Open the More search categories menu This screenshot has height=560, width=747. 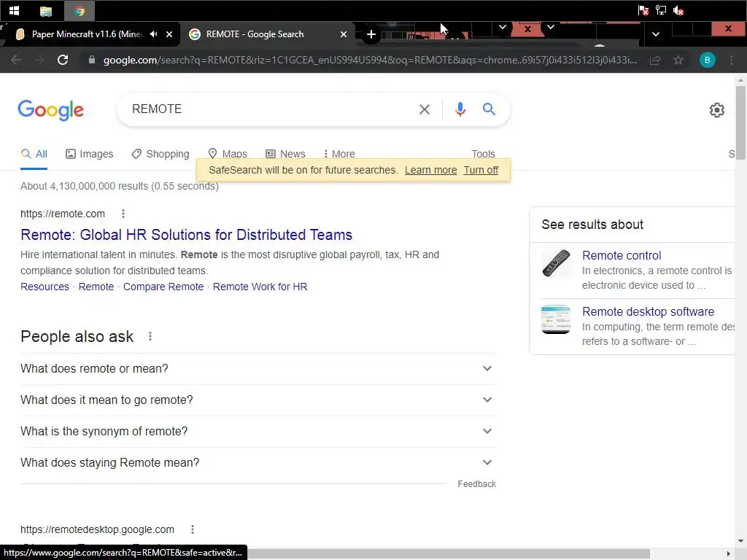338,154
